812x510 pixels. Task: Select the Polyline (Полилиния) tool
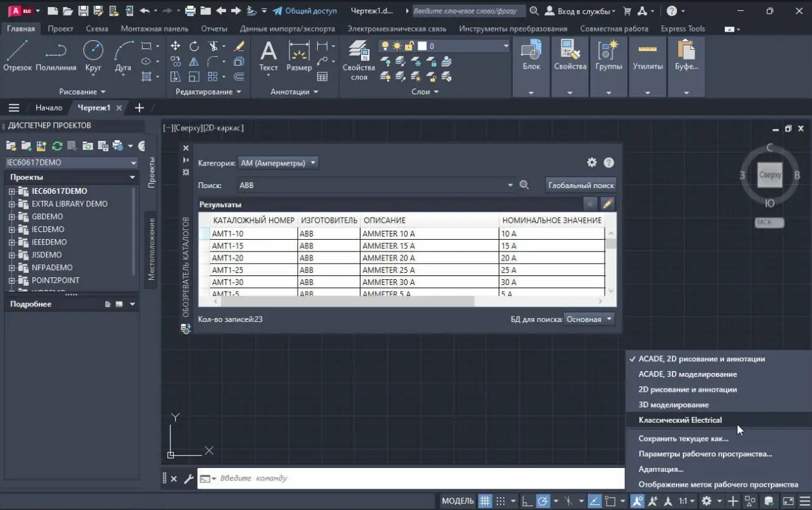point(56,56)
